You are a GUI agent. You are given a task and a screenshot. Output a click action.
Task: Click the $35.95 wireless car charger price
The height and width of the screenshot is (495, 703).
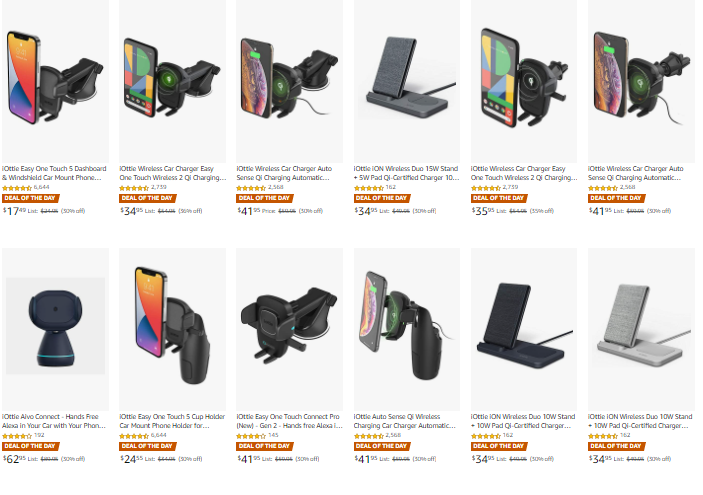click(484, 211)
